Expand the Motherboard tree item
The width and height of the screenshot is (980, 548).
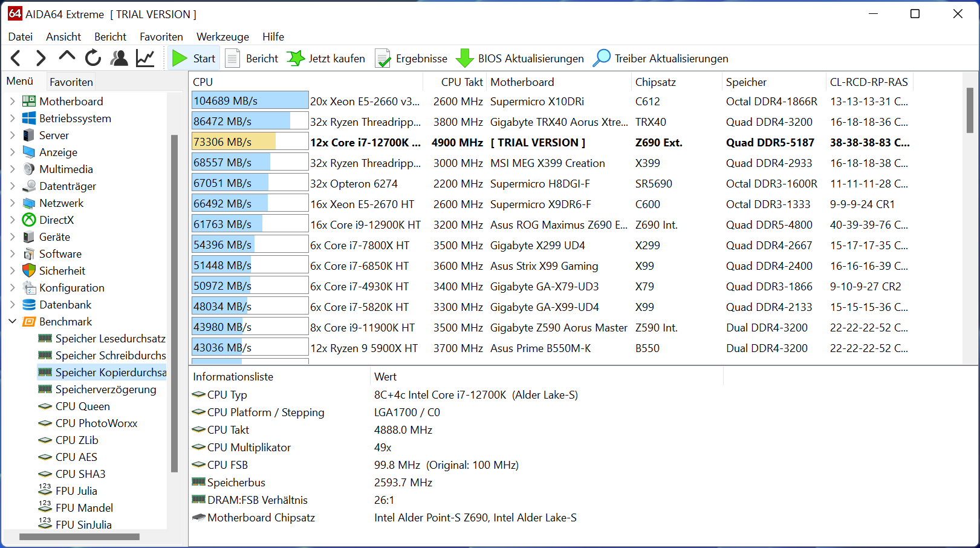pyautogui.click(x=13, y=101)
